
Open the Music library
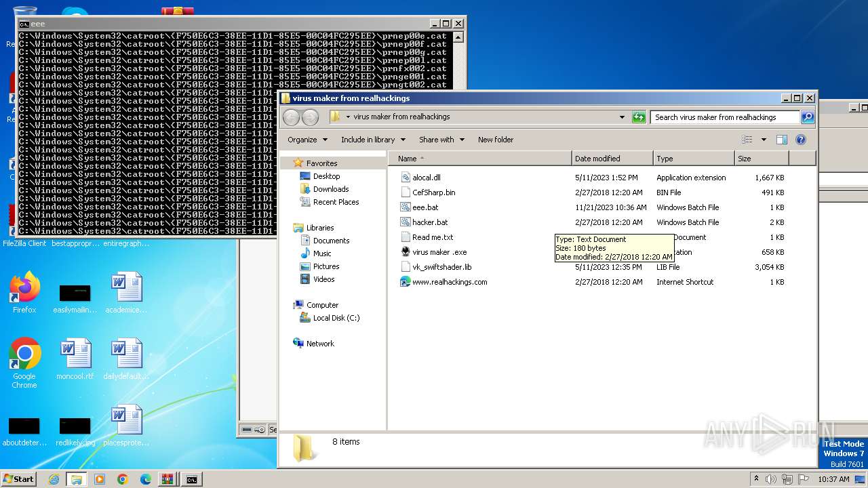322,253
